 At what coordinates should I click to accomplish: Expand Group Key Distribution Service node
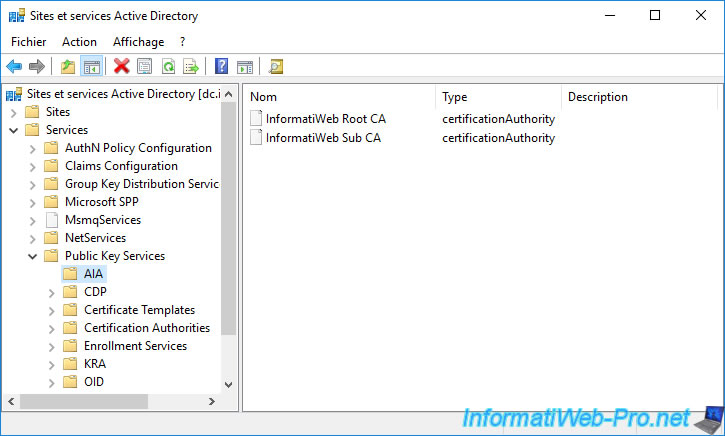[32, 185]
